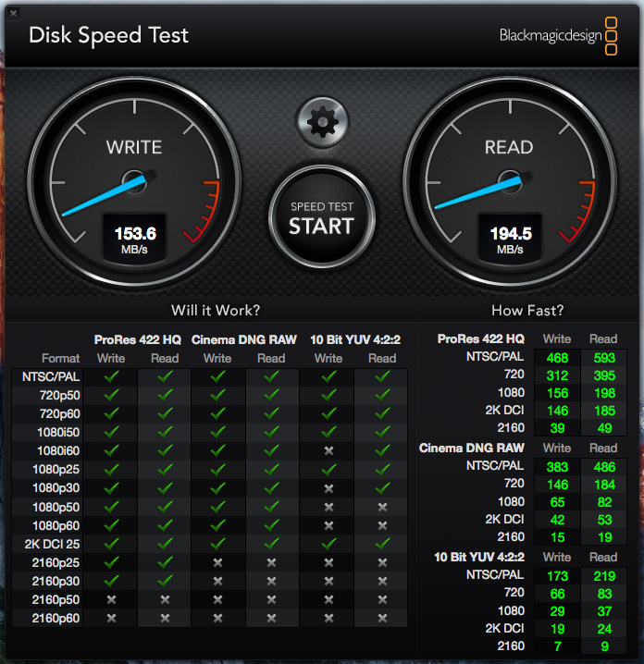Click ProRes NTSC/PAL write value 468
This screenshot has width=644, height=664.
[x=557, y=358]
